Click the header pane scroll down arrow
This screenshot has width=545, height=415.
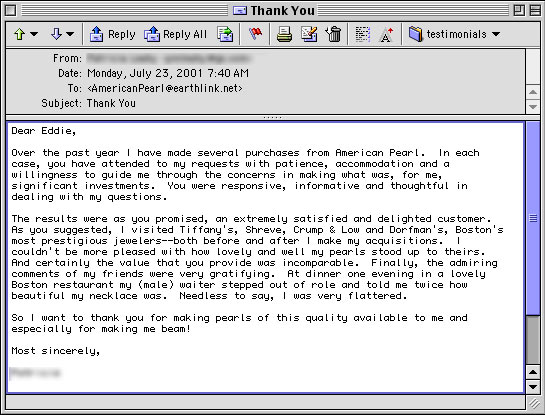coord(533,106)
